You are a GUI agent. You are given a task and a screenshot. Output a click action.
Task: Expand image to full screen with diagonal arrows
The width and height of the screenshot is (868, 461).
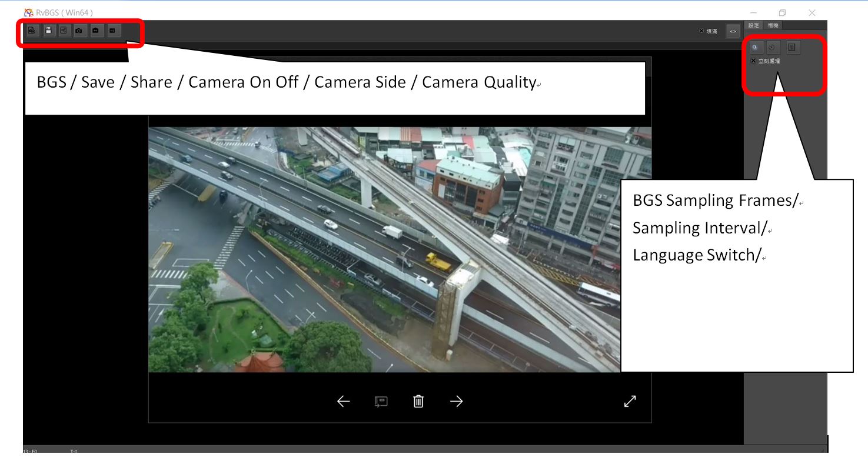630,401
